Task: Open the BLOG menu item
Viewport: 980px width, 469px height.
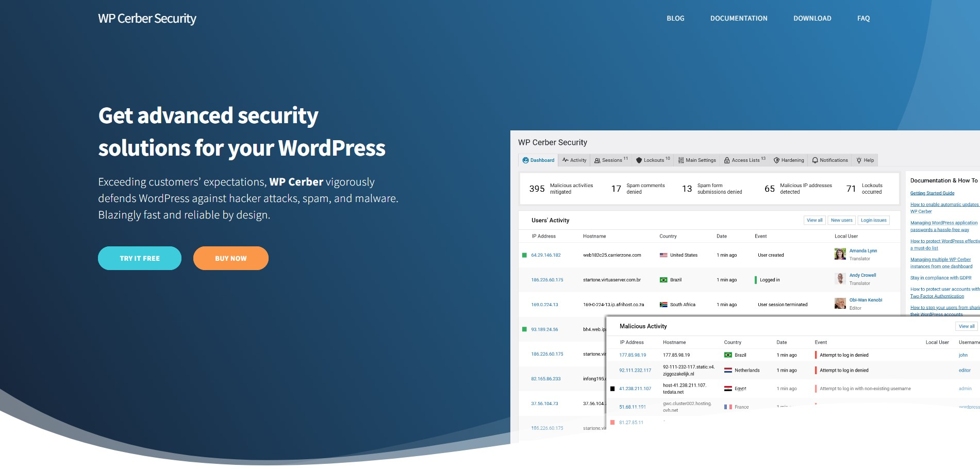Action: tap(675, 19)
